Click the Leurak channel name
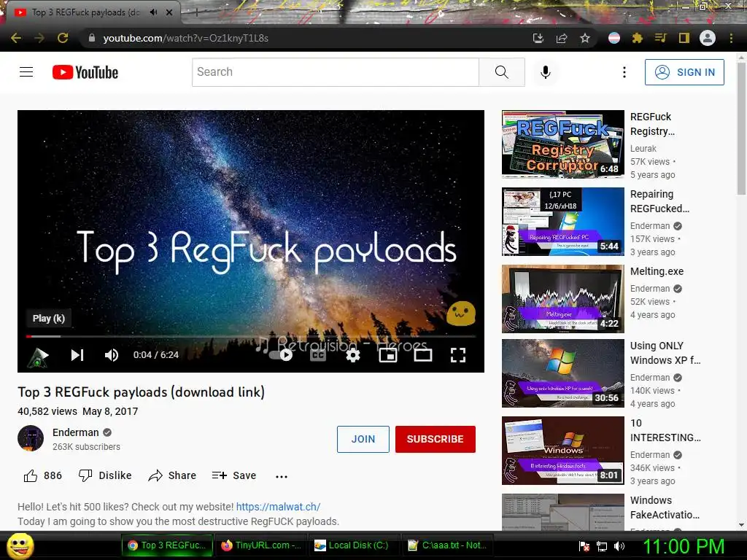This screenshot has width=747, height=560. [x=643, y=149]
